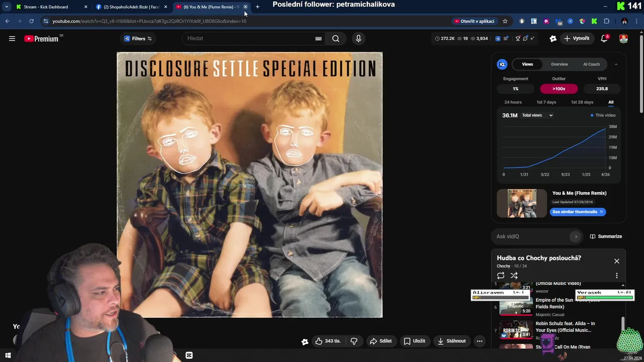Save video with Uložit button
The height and width of the screenshot is (362, 644).
coord(415,341)
